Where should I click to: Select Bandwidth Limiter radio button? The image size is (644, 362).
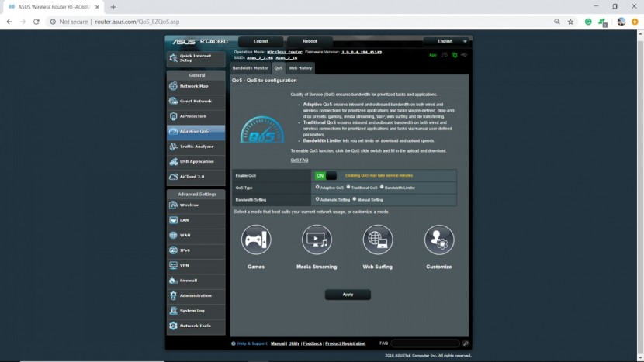382,187
